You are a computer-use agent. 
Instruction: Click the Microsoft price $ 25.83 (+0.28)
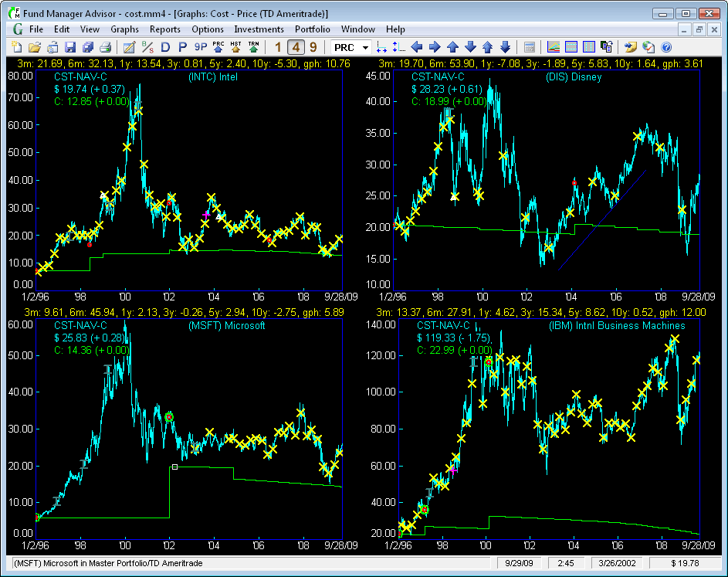point(89,338)
